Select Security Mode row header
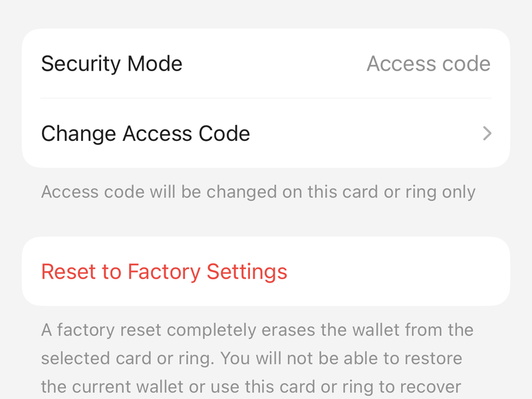Screen dimensions: 532x399 coord(113,64)
